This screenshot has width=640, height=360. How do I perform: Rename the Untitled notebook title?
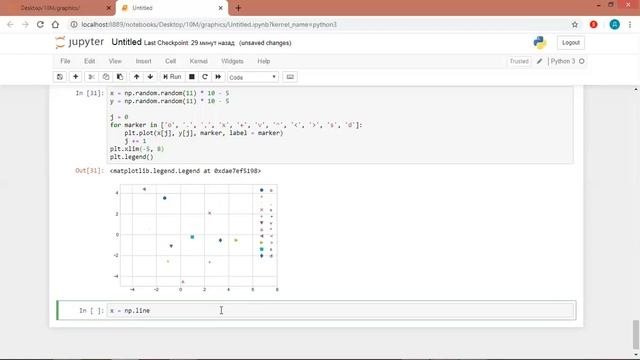pos(127,42)
